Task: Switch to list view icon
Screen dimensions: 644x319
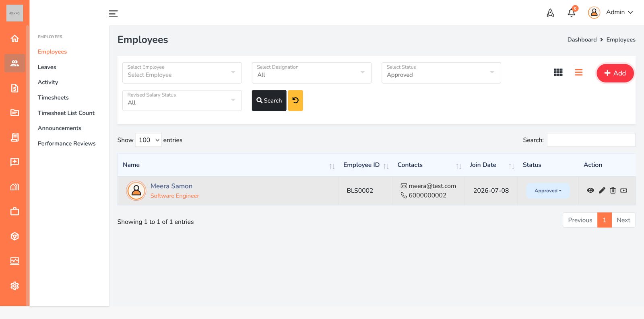Action: [x=579, y=72]
